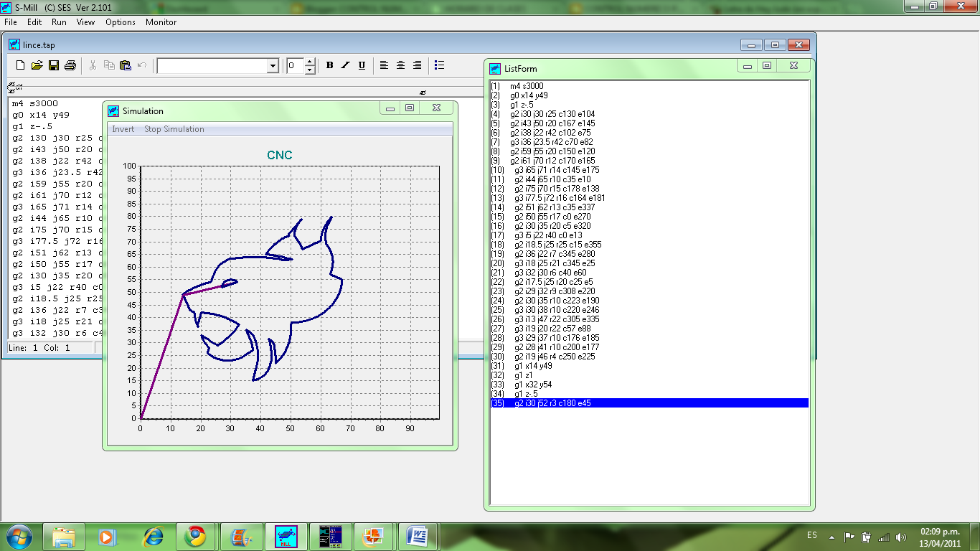Image resolution: width=980 pixels, height=551 pixels.
Task: Open the font name dropdown list
Action: 273,65
